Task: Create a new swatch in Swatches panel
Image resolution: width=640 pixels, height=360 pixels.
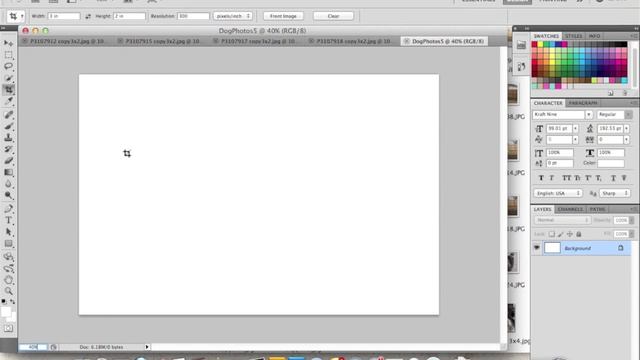Action: click(x=611, y=93)
